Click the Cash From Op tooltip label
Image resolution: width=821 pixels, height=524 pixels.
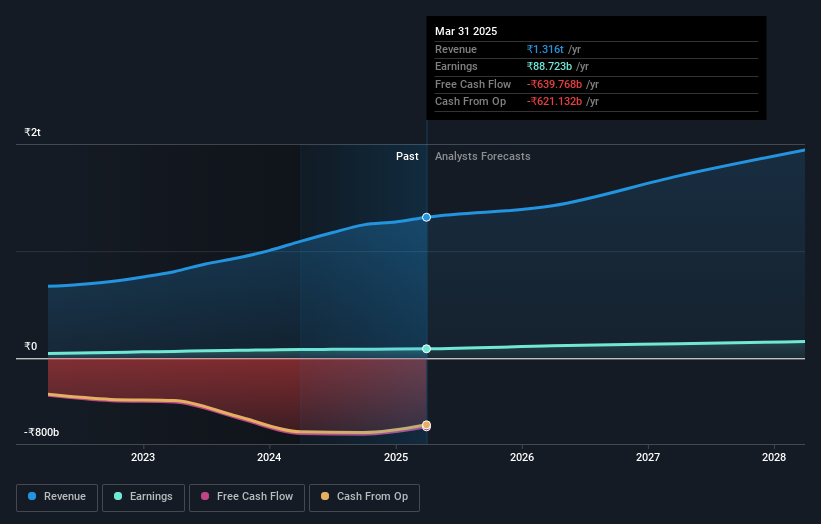pyautogui.click(x=470, y=101)
